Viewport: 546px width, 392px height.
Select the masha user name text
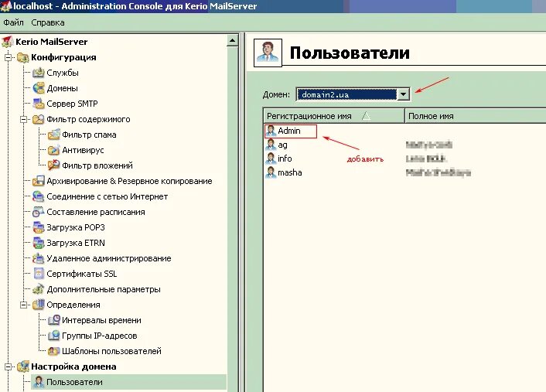point(290,172)
